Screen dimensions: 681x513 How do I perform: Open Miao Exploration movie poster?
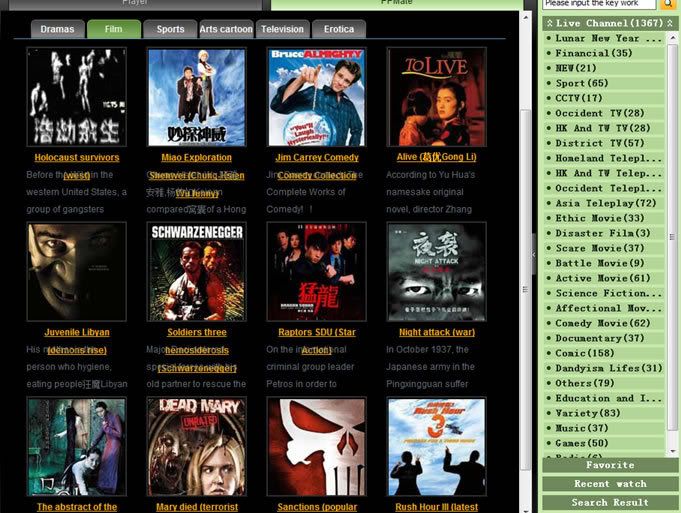[197, 97]
